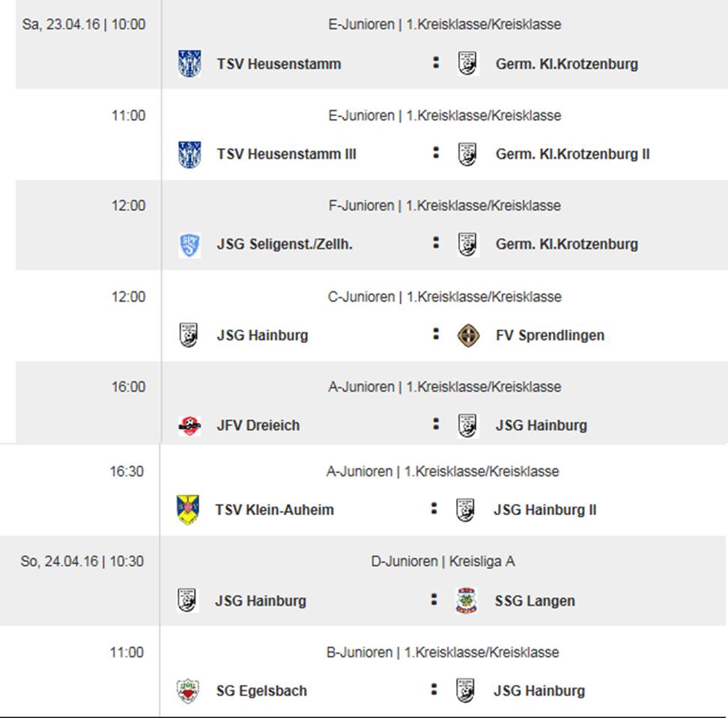Click the TSV Klein-Auheim yellow crest
The image size is (728, 718).
coord(188,510)
